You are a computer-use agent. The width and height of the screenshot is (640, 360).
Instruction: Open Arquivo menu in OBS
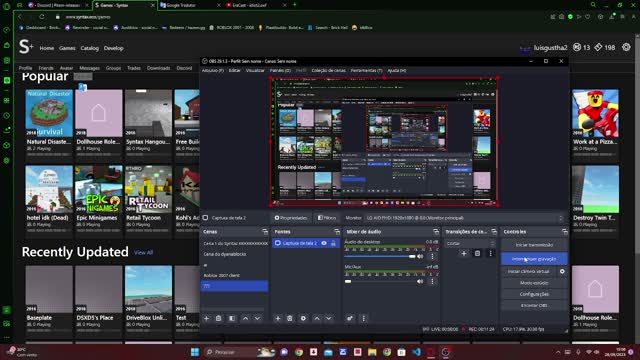[213, 70]
